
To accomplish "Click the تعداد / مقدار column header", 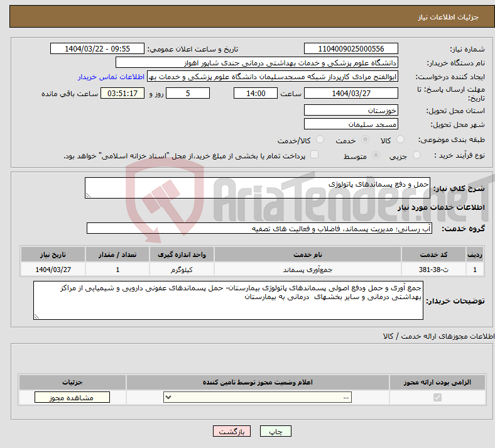I will click(x=117, y=254).
